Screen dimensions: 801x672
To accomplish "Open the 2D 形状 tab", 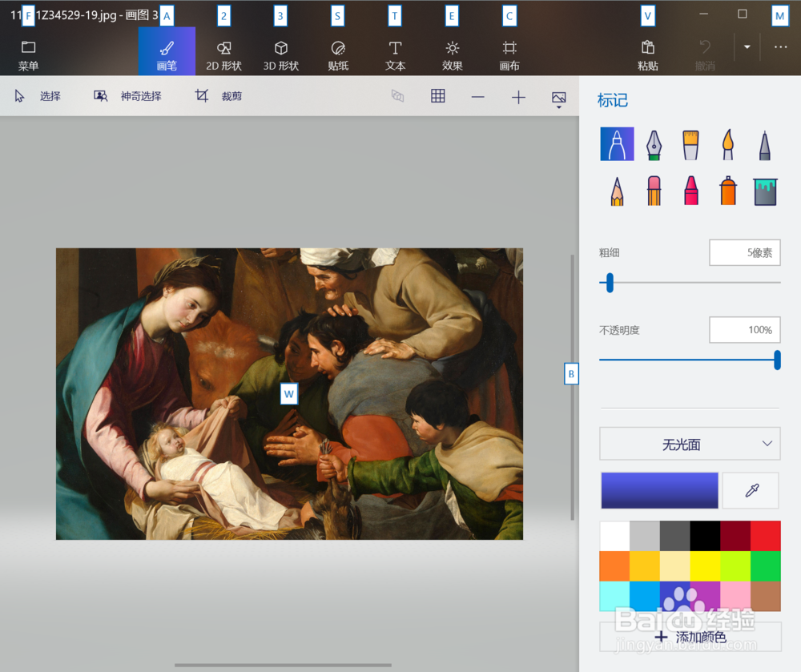I will coord(223,55).
